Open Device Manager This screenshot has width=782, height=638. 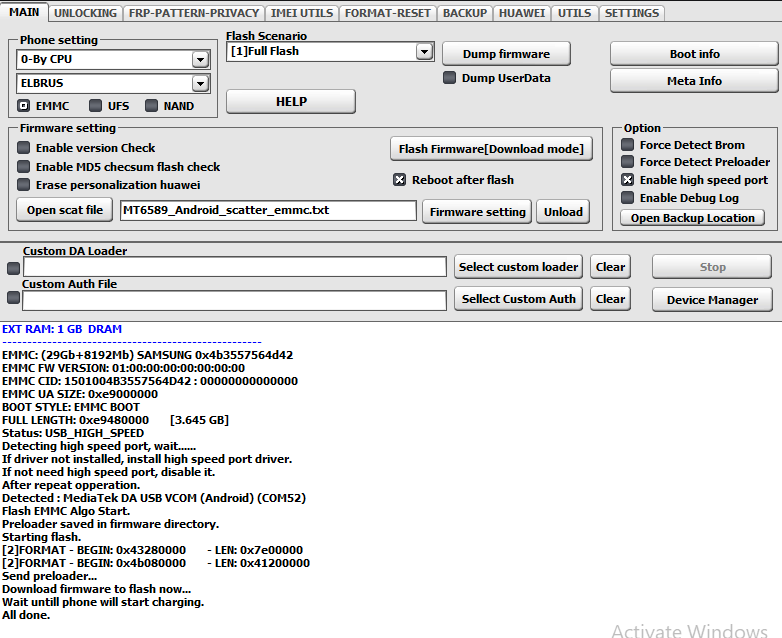(712, 300)
